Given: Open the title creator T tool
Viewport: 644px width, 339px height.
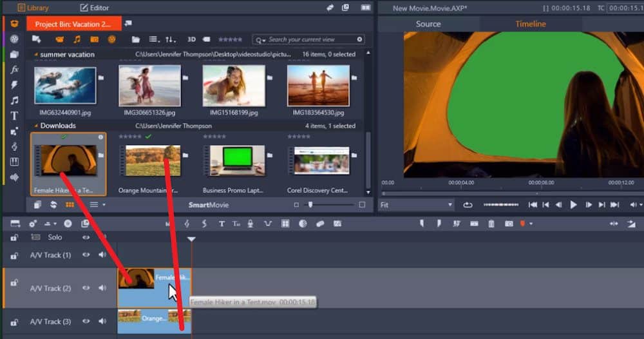Looking at the screenshot, I should pyautogui.click(x=222, y=224).
